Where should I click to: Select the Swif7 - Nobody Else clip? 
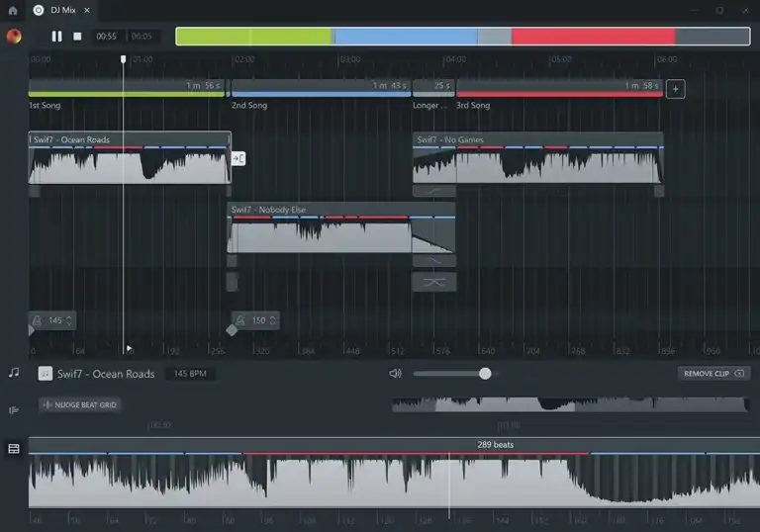[340, 227]
